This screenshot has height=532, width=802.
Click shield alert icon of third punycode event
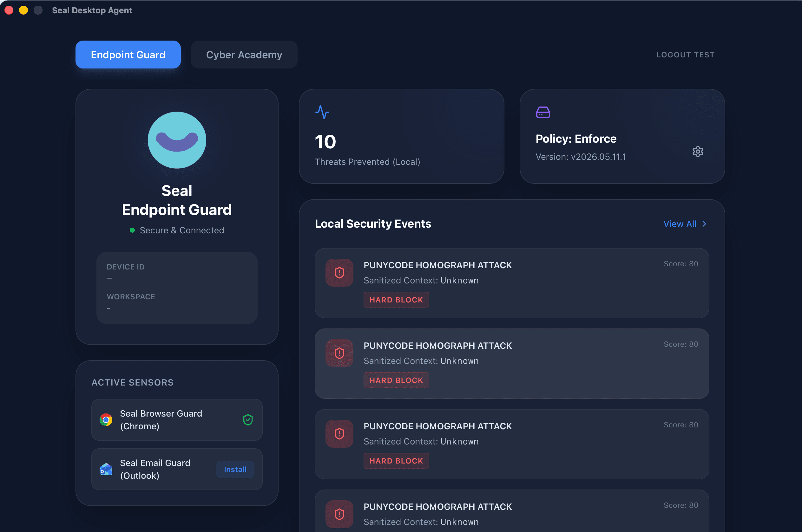[339, 433]
